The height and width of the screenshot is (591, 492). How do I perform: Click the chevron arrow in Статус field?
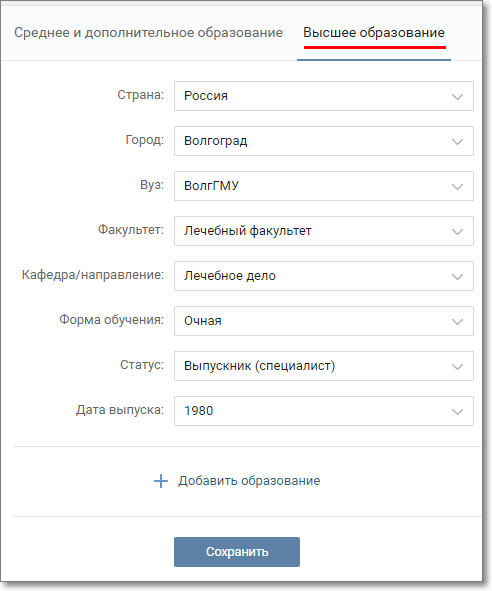(457, 367)
